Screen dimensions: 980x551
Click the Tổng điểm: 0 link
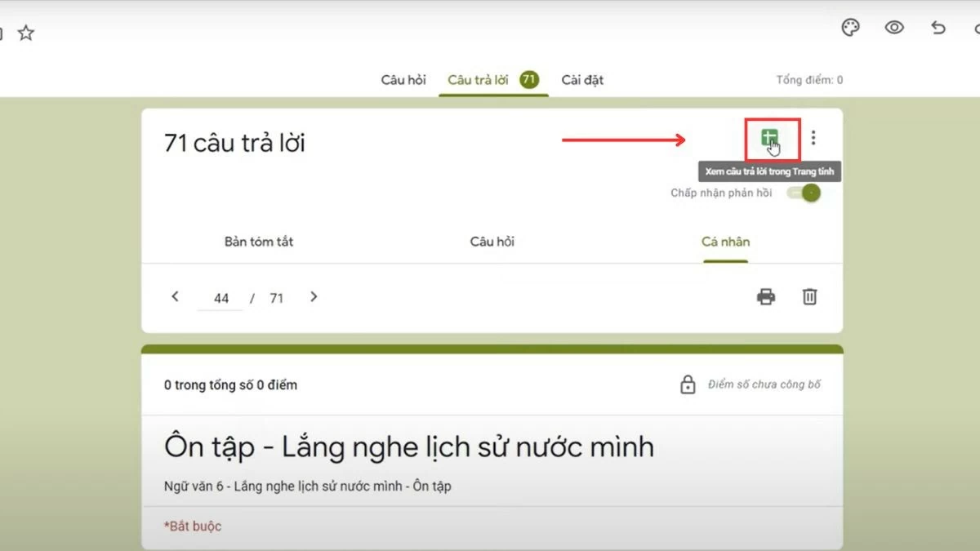pos(811,79)
